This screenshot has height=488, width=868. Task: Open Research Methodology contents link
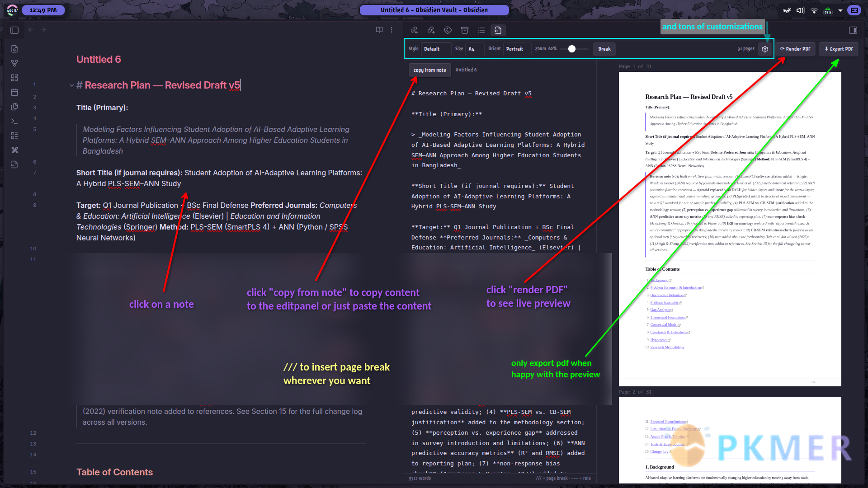[667, 347]
